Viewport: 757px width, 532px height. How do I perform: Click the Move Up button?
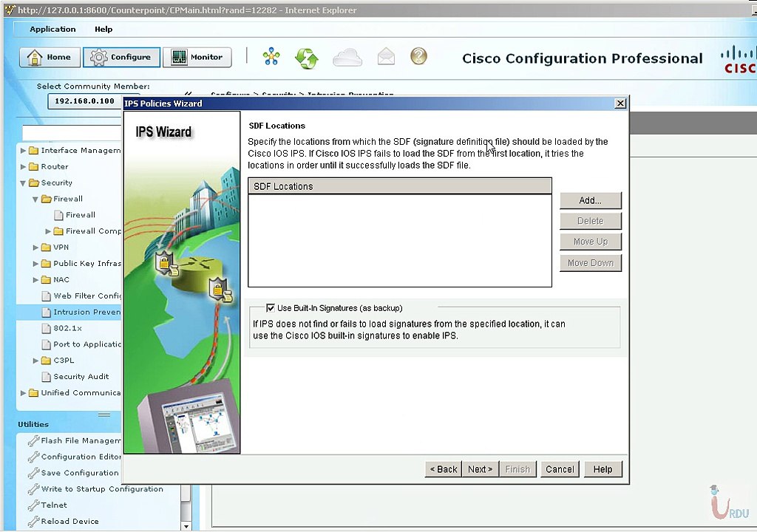tap(591, 242)
